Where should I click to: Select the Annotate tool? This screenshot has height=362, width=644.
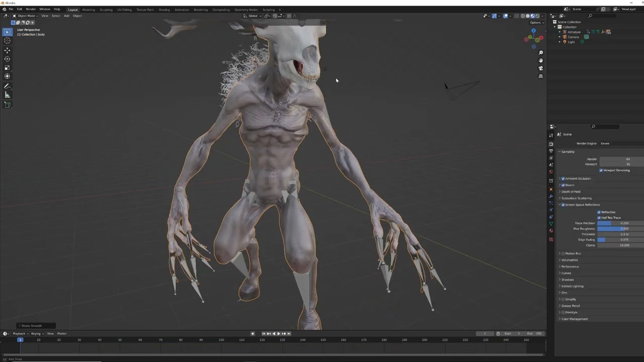point(7,86)
